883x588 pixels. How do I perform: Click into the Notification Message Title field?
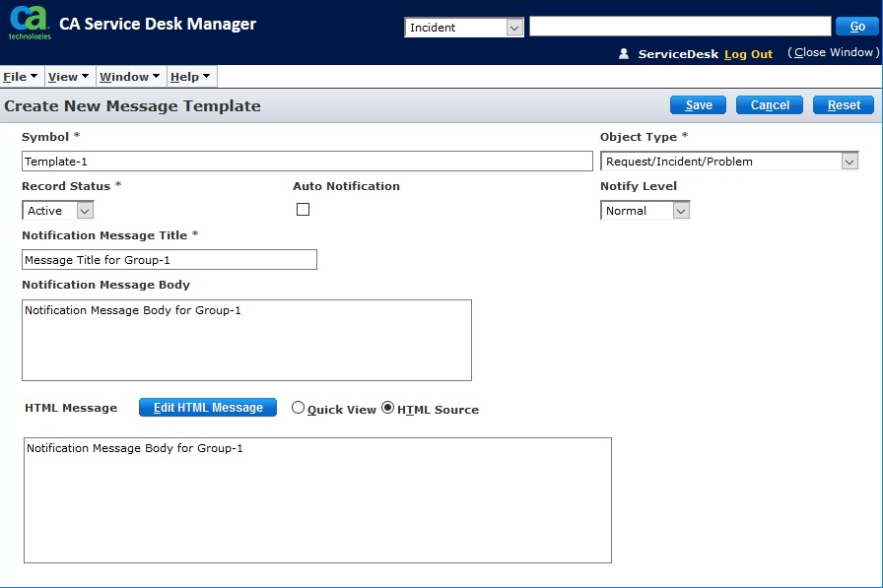[x=170, y=260]
